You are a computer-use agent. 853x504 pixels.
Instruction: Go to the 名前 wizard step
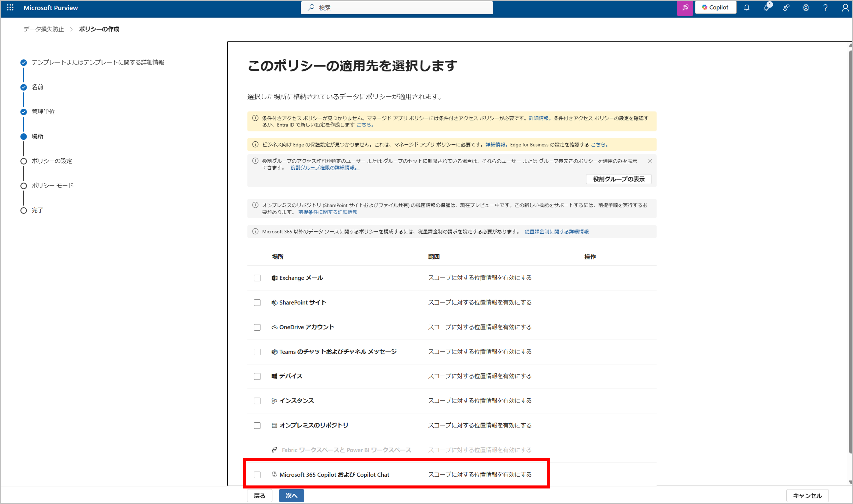(x=37, y=87)
